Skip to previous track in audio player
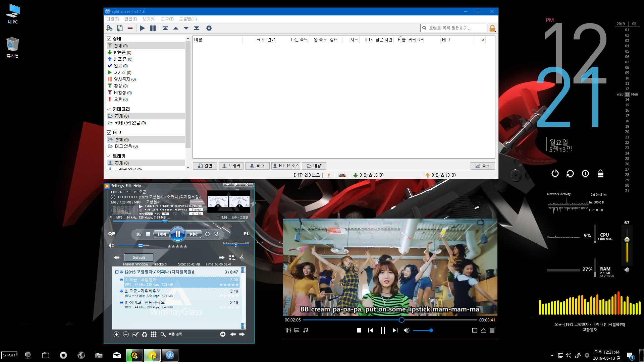The image size is (644, 362). [162, 234]
